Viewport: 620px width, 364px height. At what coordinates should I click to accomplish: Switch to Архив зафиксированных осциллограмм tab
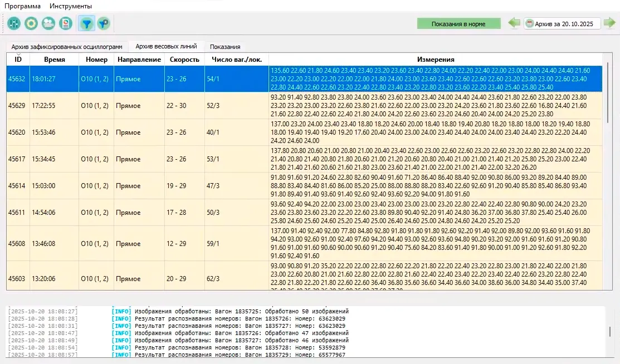point(67,47)
